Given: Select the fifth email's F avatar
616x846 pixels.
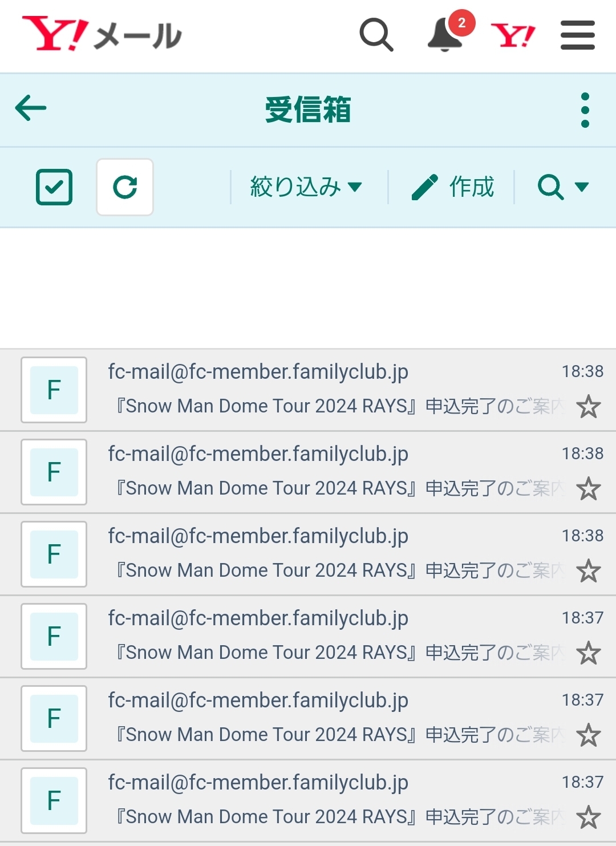Looking at the screenshot, I should tap(54, 718).
